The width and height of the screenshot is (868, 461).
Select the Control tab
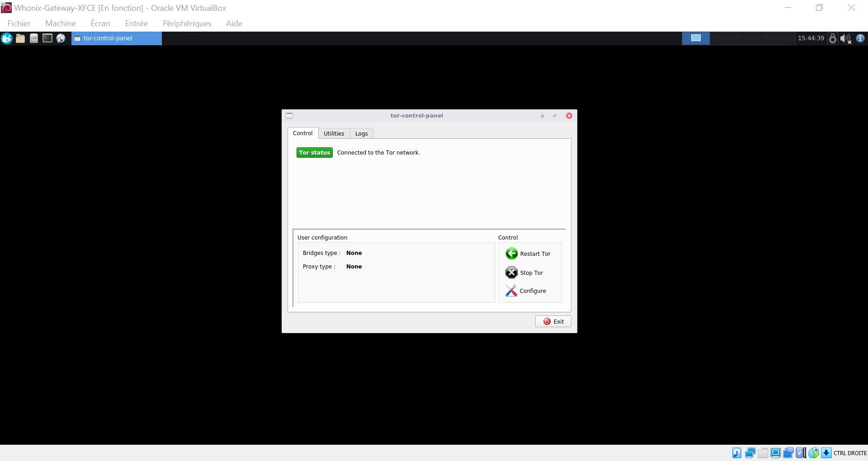[x=302, y=133]
